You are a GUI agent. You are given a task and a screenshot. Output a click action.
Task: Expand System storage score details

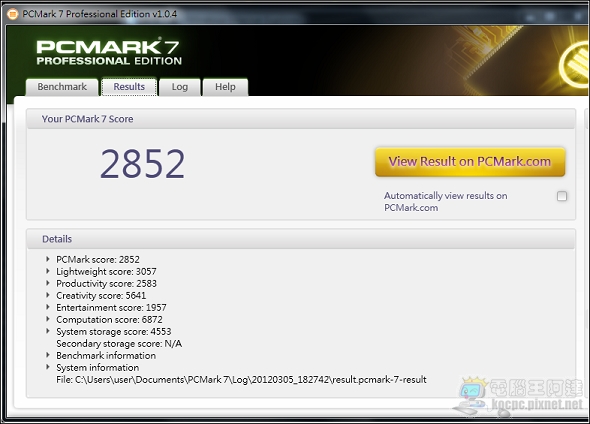pyautogui.click(x=48, y=331)
